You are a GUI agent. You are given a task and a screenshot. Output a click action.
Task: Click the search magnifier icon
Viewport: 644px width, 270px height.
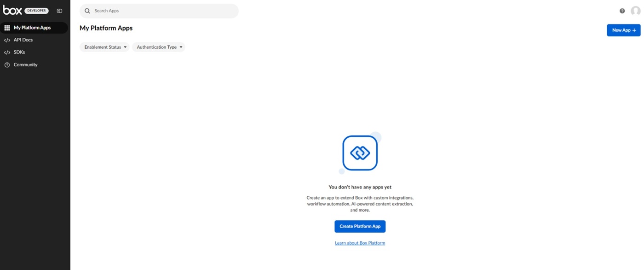tap(87, 11)
